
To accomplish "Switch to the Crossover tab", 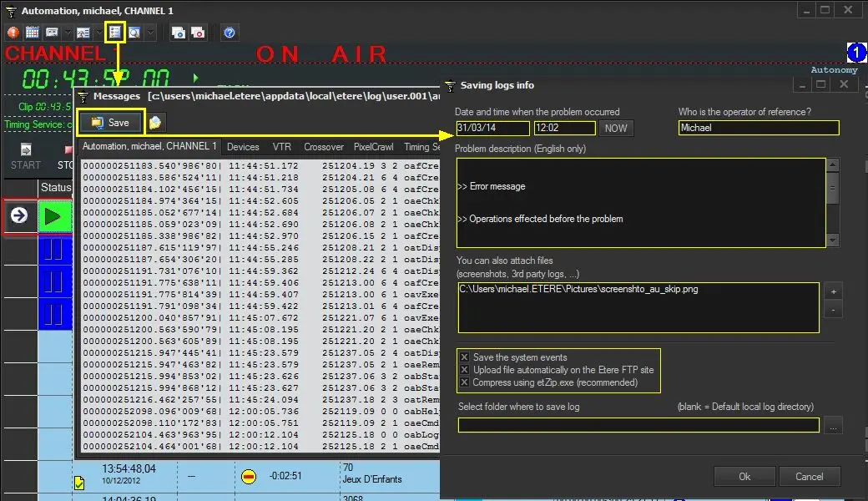I will pyautogui.click(x=323, y=147).
